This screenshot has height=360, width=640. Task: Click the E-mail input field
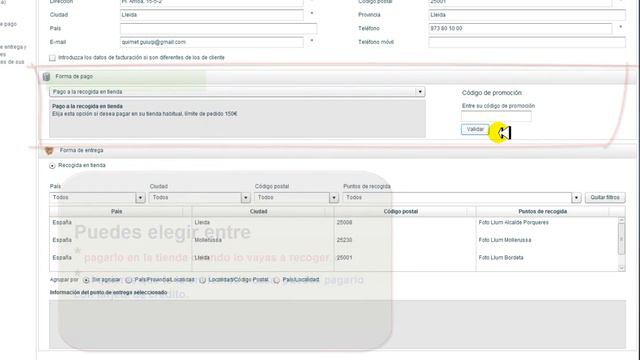pos(212,42)
